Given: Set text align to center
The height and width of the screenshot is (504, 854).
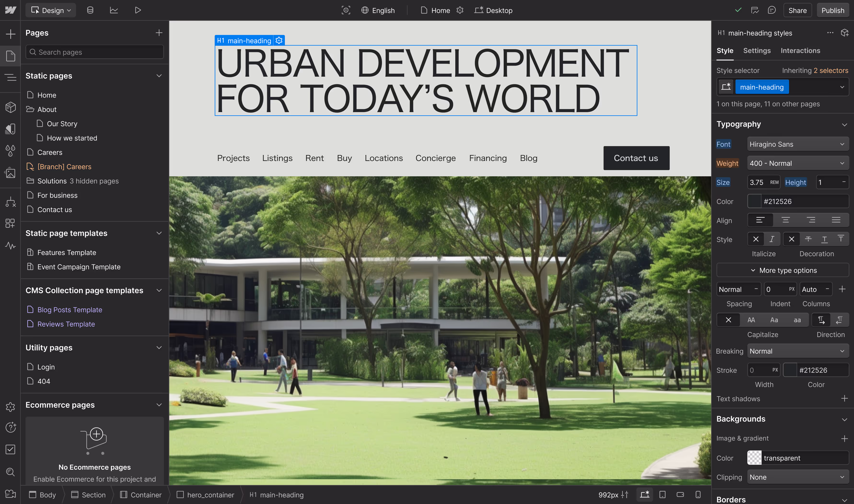Looking at the screenshot, I should 785,220.
